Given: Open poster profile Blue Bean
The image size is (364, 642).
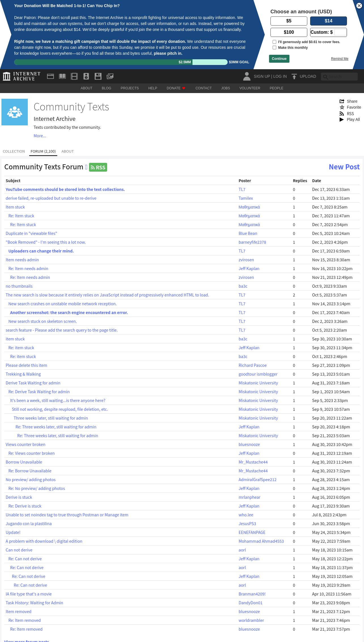Looking at the screenshot, I should (x=248, y=233).
